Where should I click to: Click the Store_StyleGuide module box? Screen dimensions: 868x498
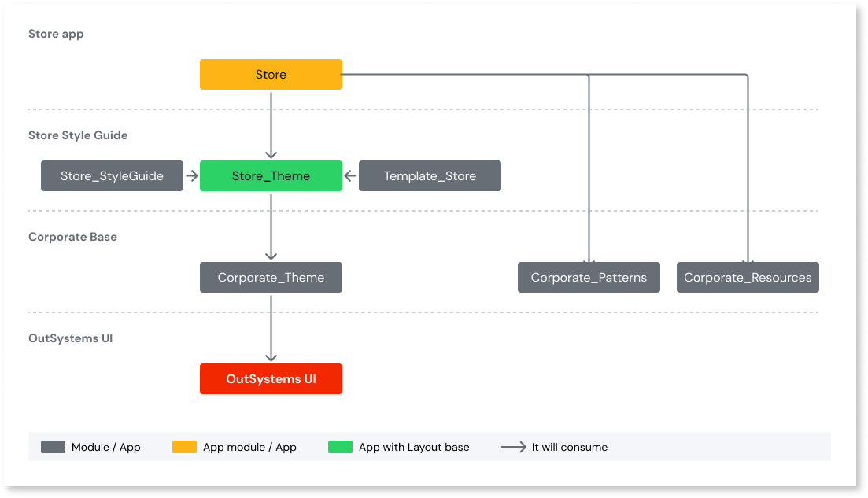click(112, 175)
